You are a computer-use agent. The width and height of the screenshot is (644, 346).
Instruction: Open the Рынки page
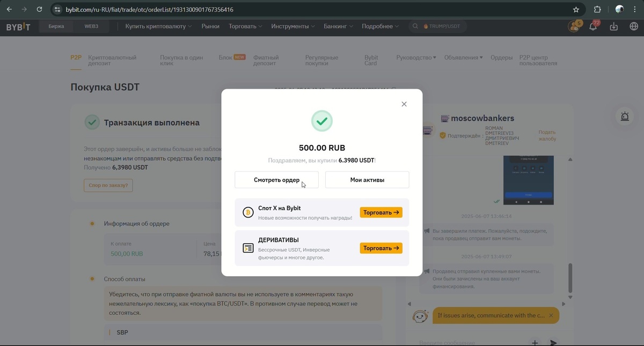(210, 26)
